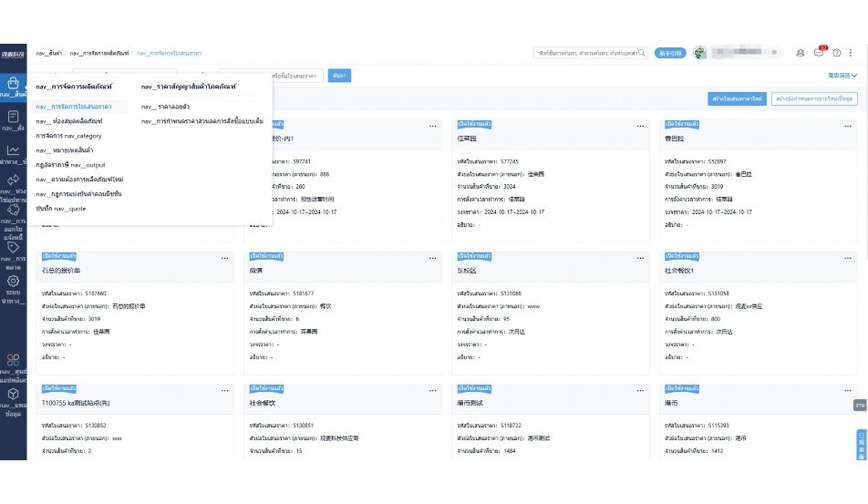Viewport: 868px width, 504px height.
Task: Click the global search field in header
Action: pos(591,53)
